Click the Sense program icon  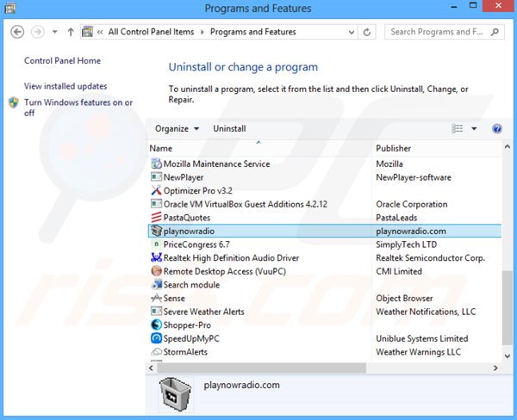click(156, 298)
